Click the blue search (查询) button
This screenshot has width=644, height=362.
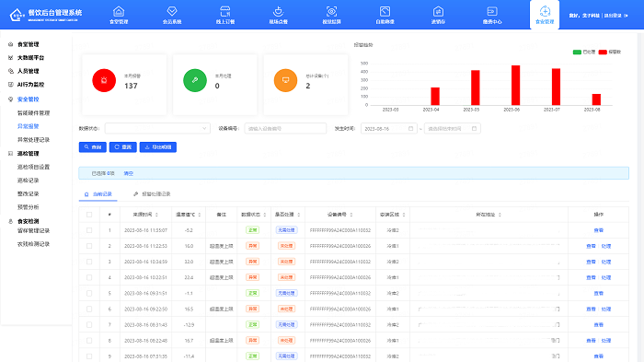coord(93,147)
